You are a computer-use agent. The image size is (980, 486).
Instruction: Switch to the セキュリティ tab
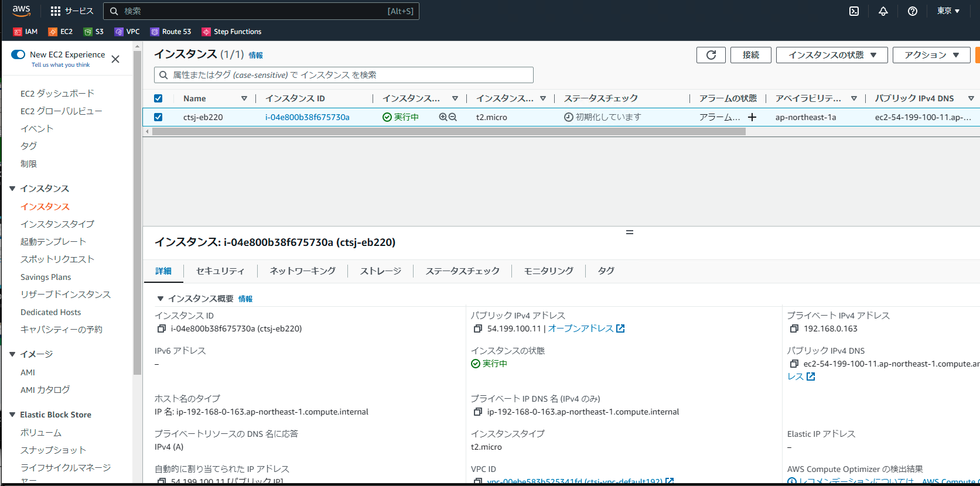(220, 271)
